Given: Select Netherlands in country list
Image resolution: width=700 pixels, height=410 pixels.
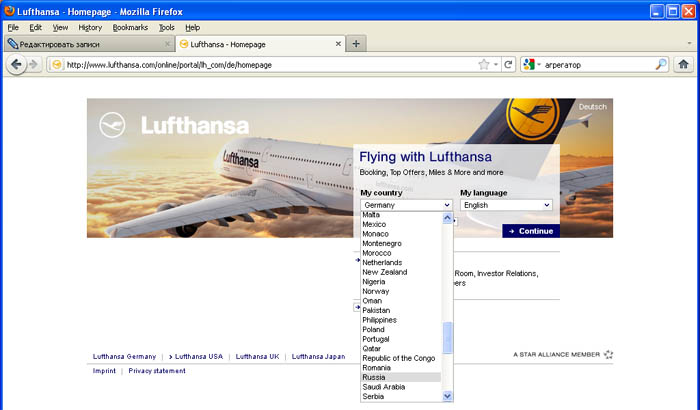Looking at the screenshot, I should click(401, 263).
